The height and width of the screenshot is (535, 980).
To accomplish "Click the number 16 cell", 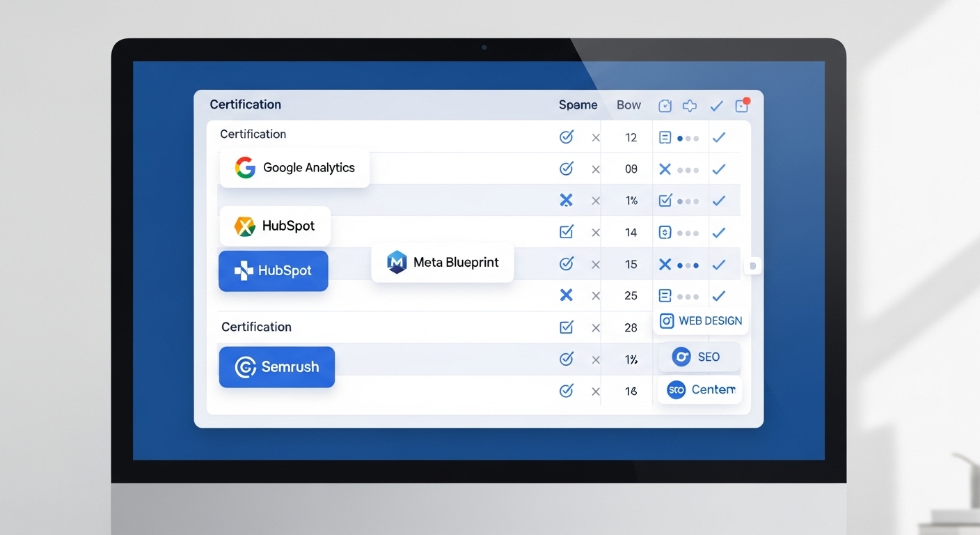I will tap(631, 391).
